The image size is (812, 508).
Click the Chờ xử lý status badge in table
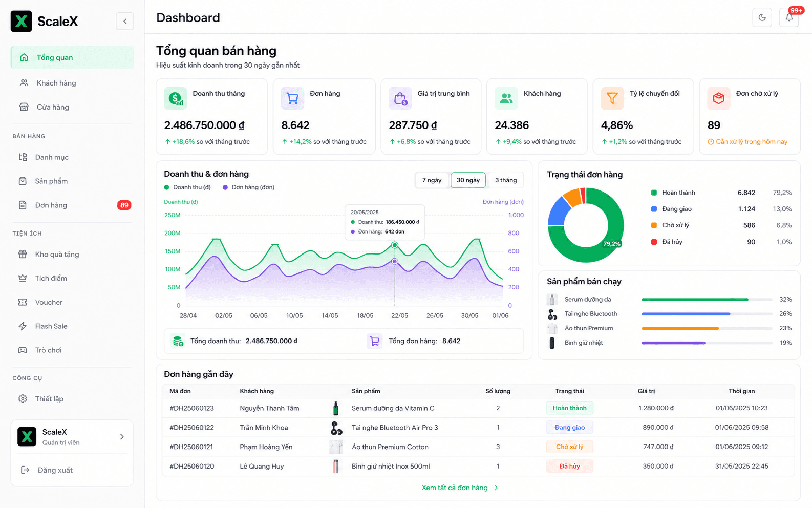tap(569, 447)
